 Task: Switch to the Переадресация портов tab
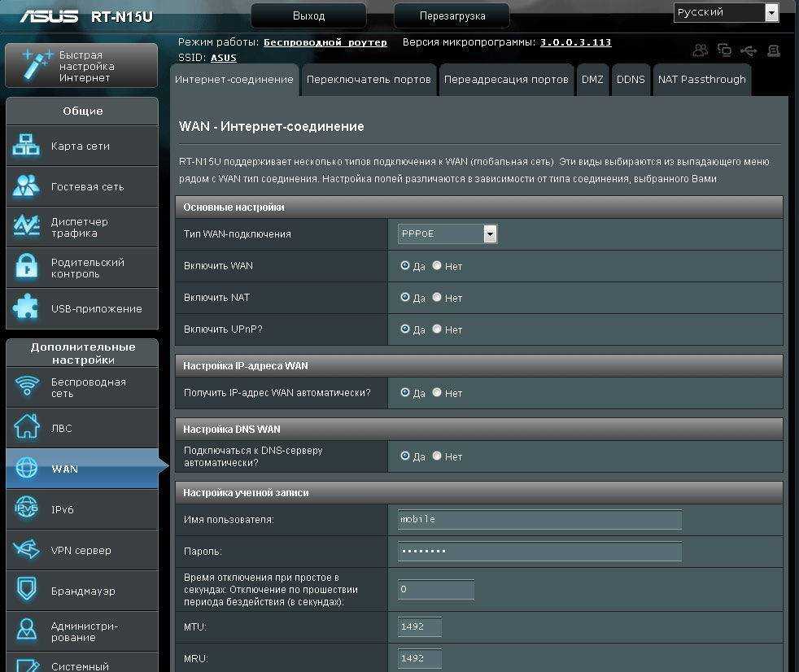point(505,80)
